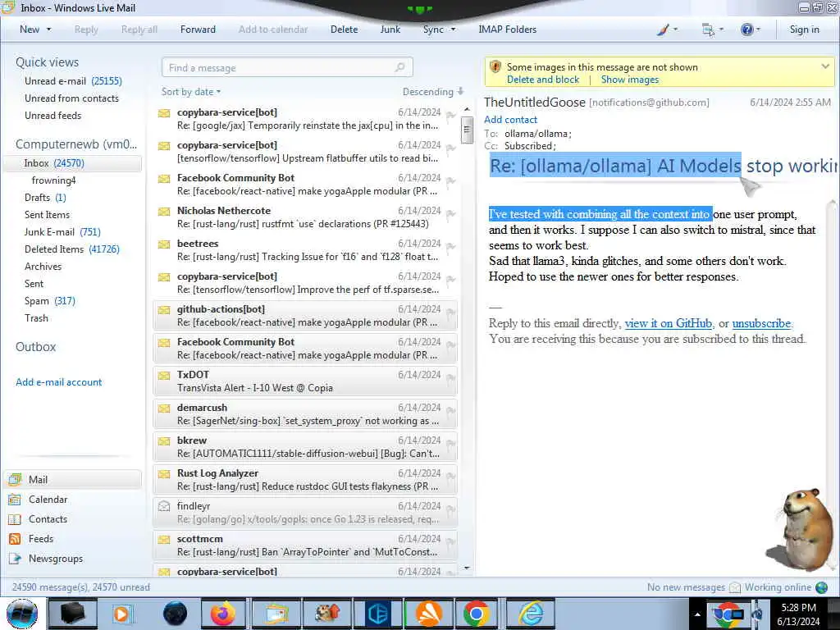
Task: Switch to Calendar view
Action: (48, 500)
